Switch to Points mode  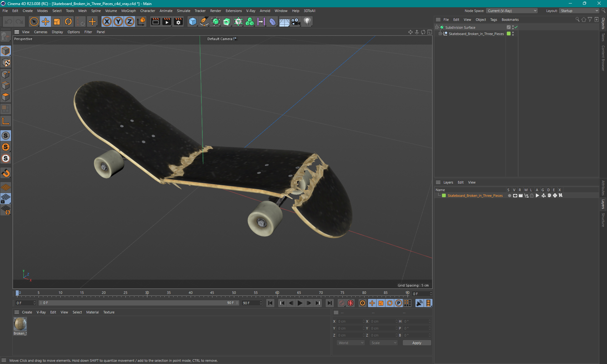pos(6,74)
